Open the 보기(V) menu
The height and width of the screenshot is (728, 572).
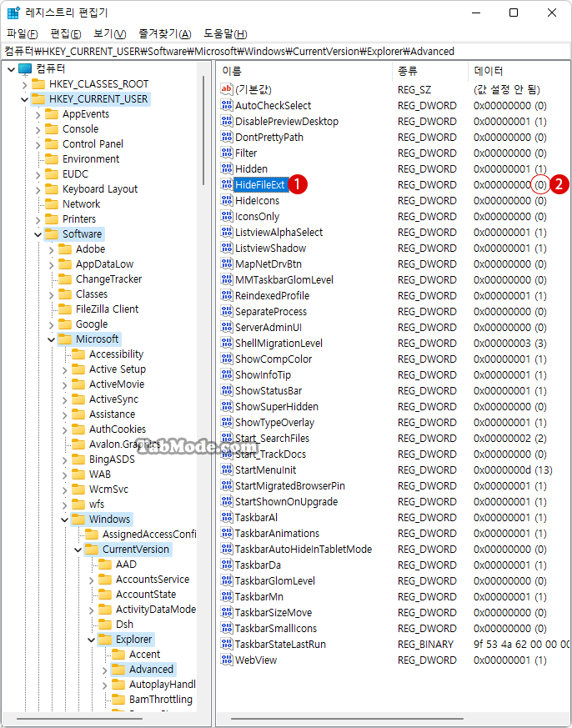point(110,34)
